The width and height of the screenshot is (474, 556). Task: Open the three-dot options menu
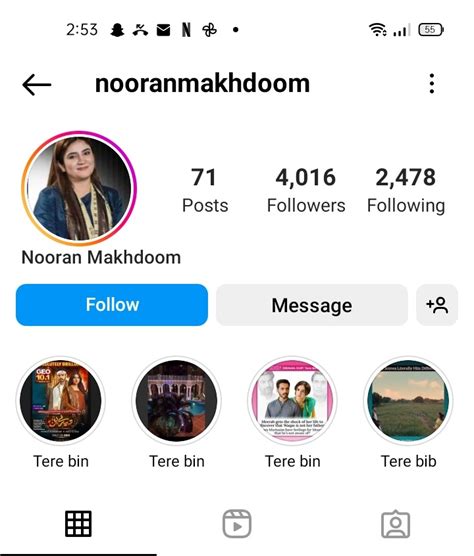click(431, 84)
